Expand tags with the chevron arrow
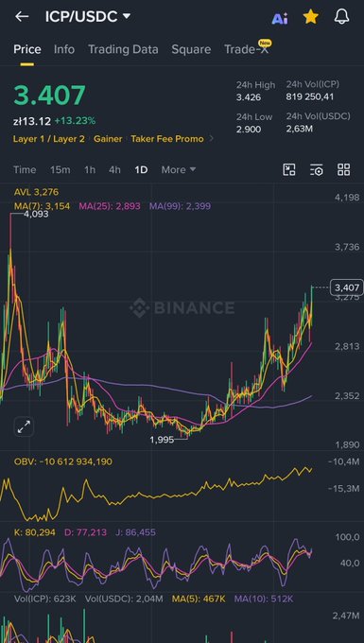This screenshot has width=364, height=643. 212,139
